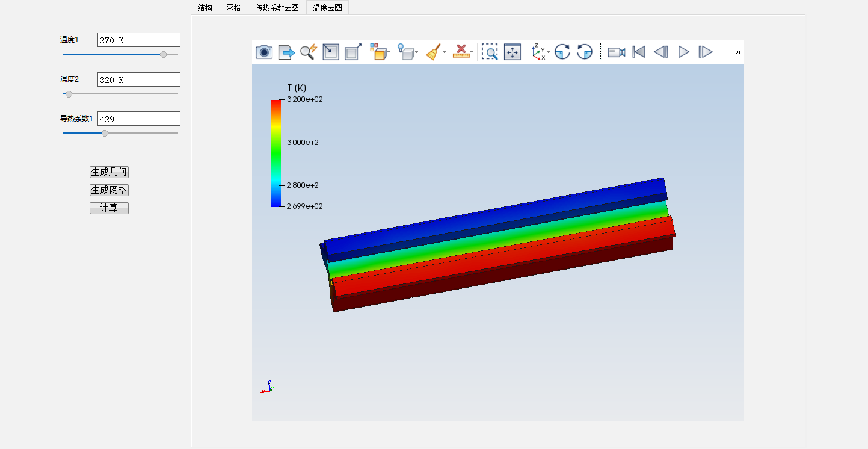Open dropdown arrow beside broom icon
Screen dimensions: 868x449
(x=445, y=52)
